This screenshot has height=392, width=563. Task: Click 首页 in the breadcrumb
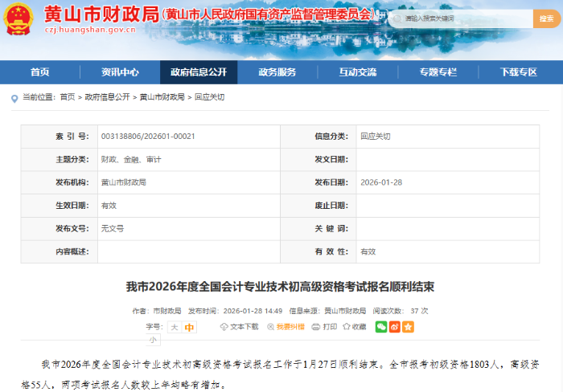pos(68,97)
